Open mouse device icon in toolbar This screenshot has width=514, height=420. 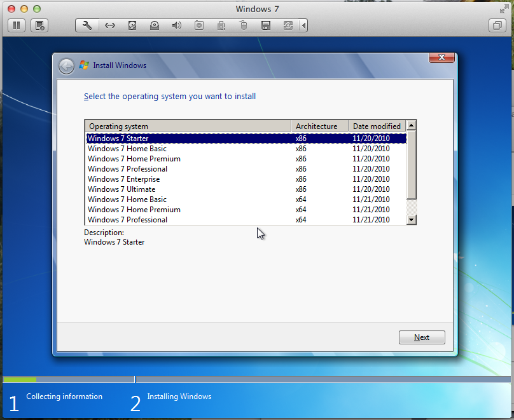tap(244, 25)
